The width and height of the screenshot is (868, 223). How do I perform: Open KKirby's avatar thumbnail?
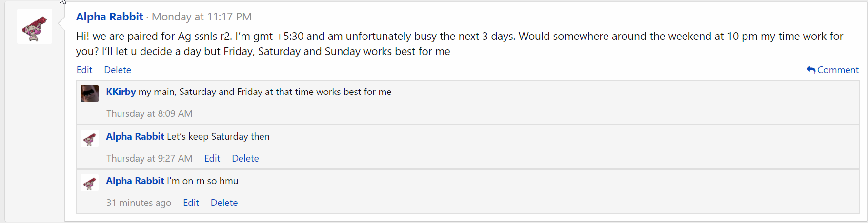pos(90,93)
